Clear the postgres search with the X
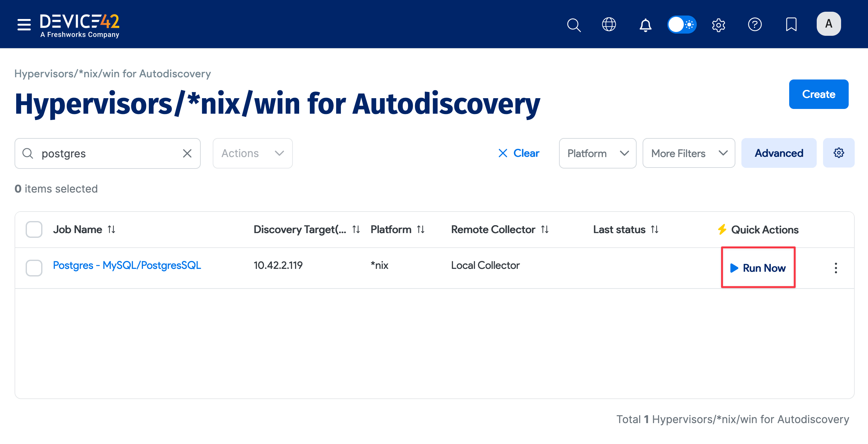868x444 pixels. coord(187,153)
